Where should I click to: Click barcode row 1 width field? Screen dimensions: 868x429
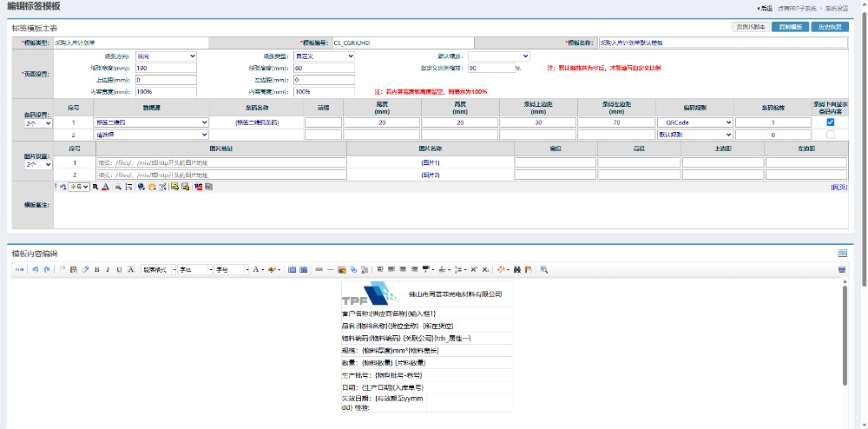(382, 122)
